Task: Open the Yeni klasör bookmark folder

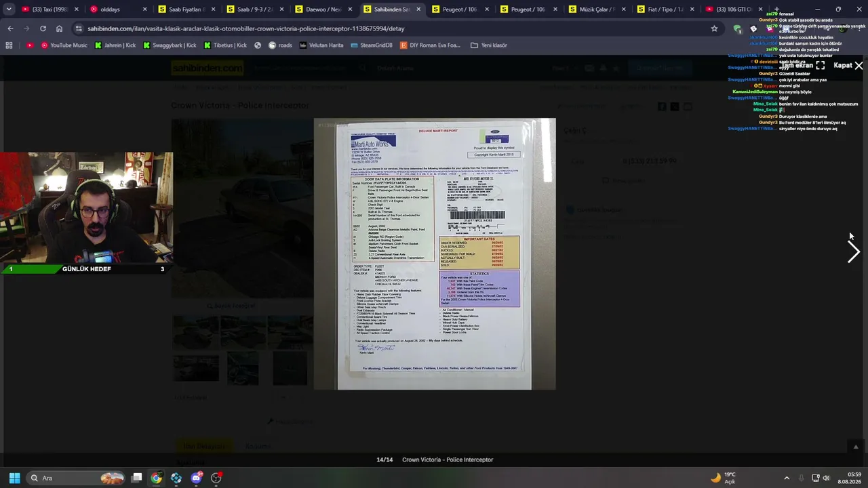Action: 488,45
